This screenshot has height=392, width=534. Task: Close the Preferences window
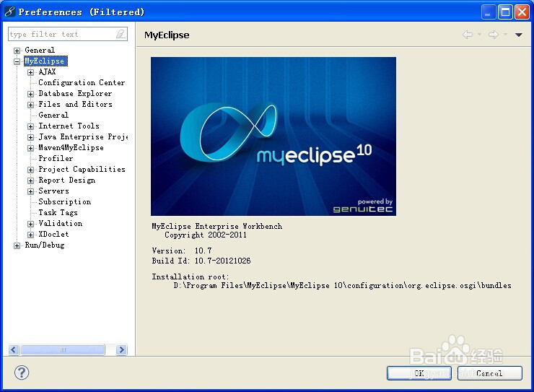[522, 12]
